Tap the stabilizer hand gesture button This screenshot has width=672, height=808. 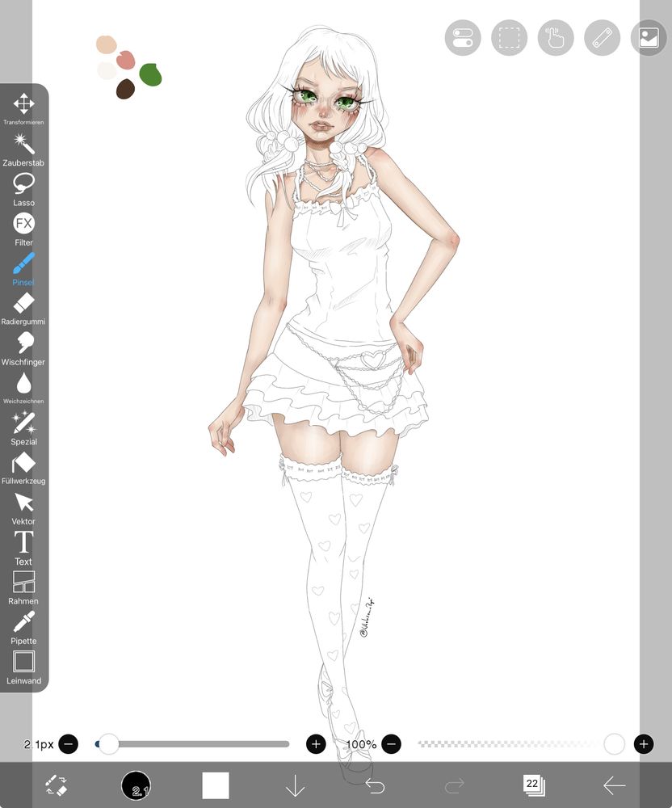(556, 38)
